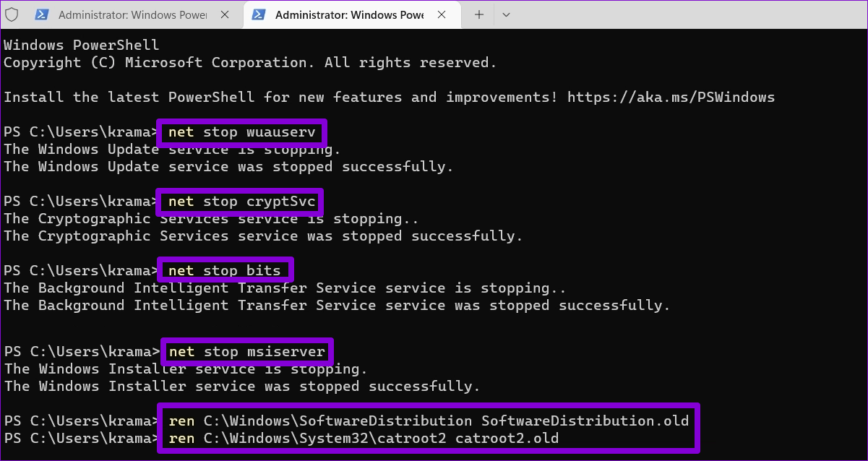Viewport: 868px width, 461px height.
Task: Select the second Administrator PowerShell tab
Action: tap(348, 14)
